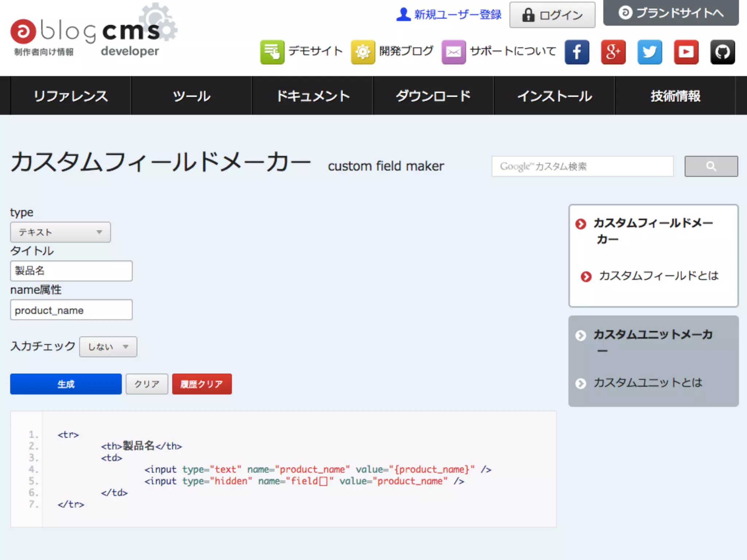Select the 技術情報 menu item

(675, 96)
